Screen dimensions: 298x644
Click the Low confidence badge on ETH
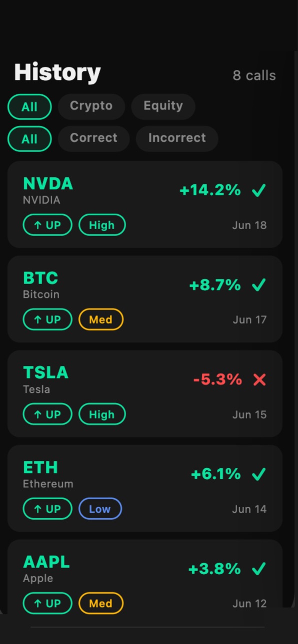(x=100, y=509)
